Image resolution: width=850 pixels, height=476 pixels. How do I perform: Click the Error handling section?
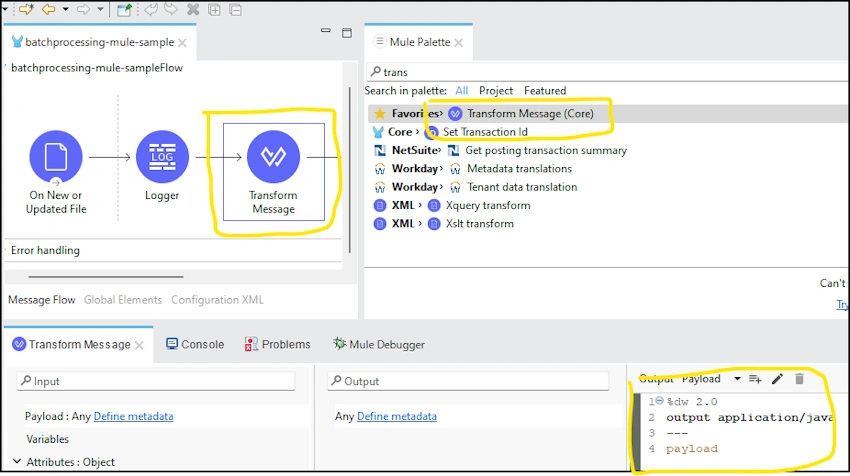pyautogui.click(x=46, y=250)
